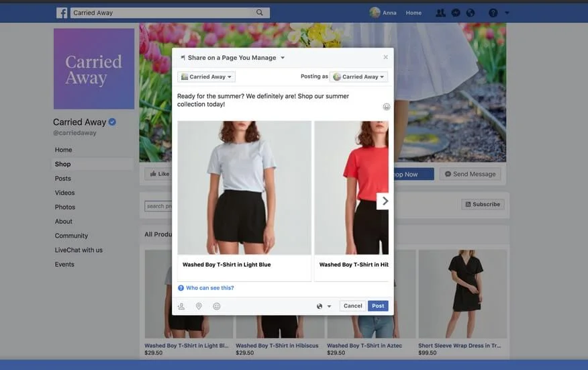Open Posting as Carried Away dropdown
This screenshot has width=588, height=370.
click(358, 77)
